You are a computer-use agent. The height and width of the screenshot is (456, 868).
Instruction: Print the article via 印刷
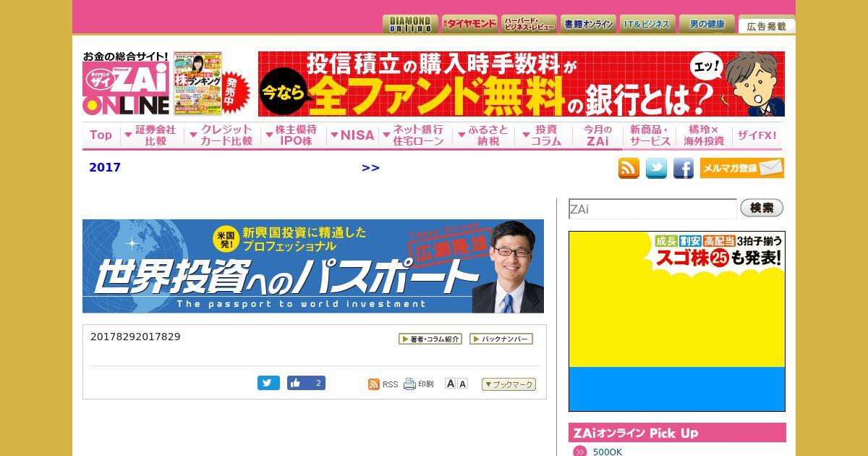[x=419, y=384]
